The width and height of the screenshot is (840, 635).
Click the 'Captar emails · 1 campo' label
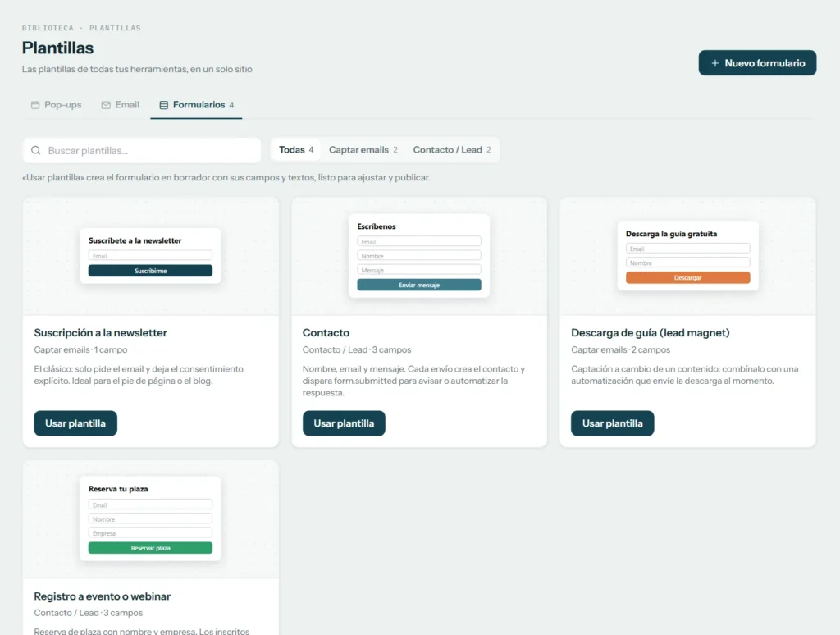click(x=81, y=350)
